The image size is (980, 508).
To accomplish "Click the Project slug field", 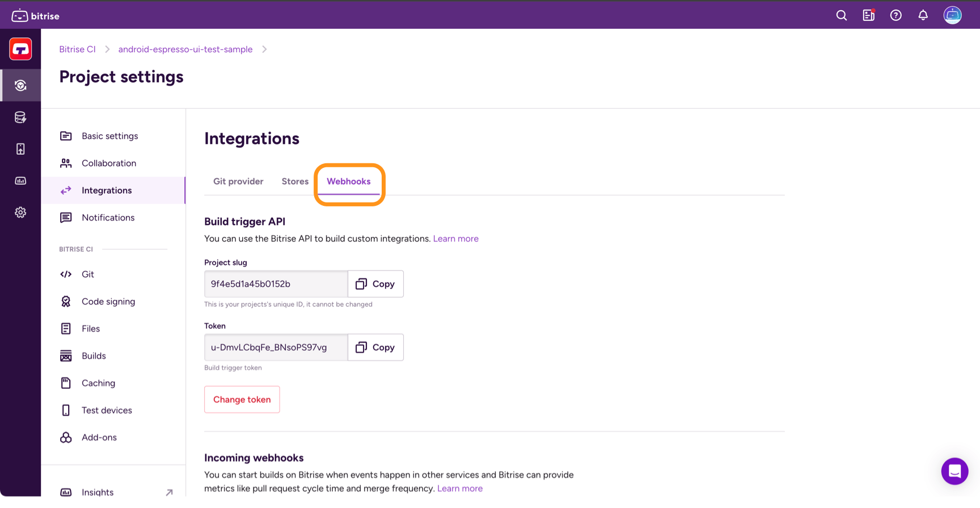I will (276, 284).
